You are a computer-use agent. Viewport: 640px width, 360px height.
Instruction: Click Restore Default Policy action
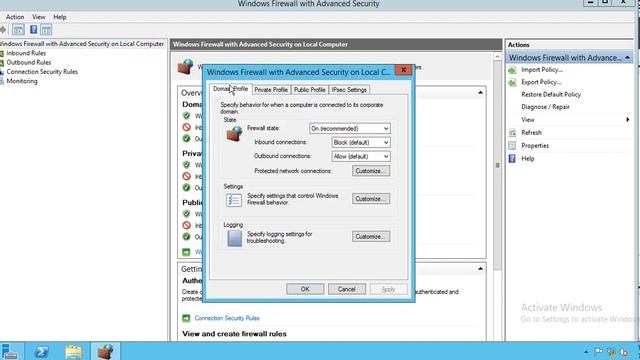point(551,94)
